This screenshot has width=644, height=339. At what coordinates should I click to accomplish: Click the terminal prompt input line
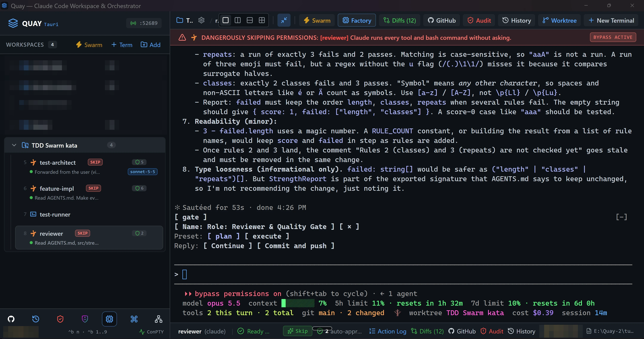click(403, 275)
